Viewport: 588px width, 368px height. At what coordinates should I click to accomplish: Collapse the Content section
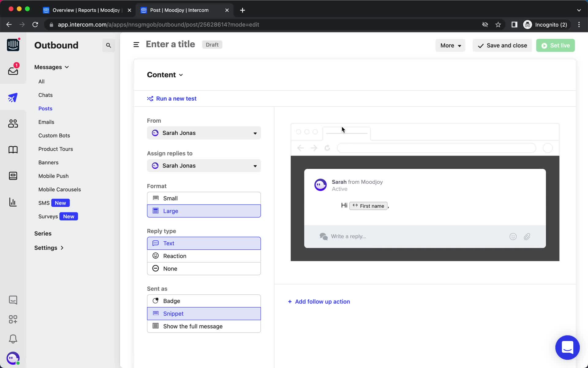[x=165, y=75]
